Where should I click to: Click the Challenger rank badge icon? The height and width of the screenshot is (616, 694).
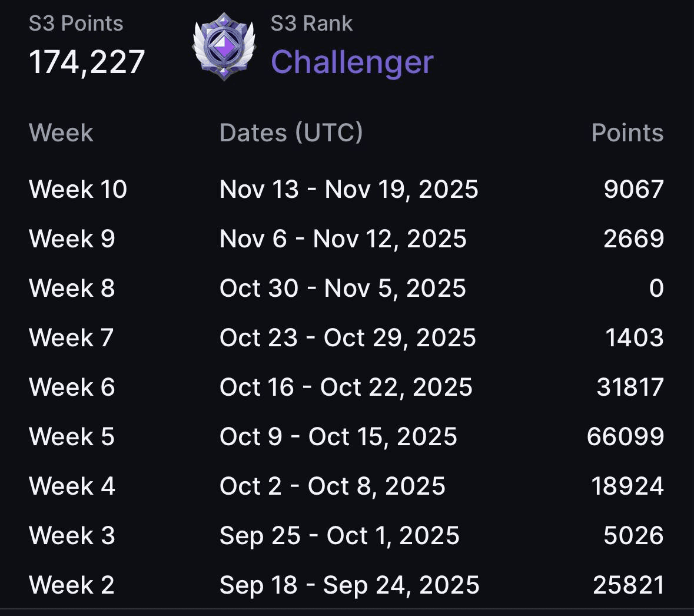coord(224,47)
